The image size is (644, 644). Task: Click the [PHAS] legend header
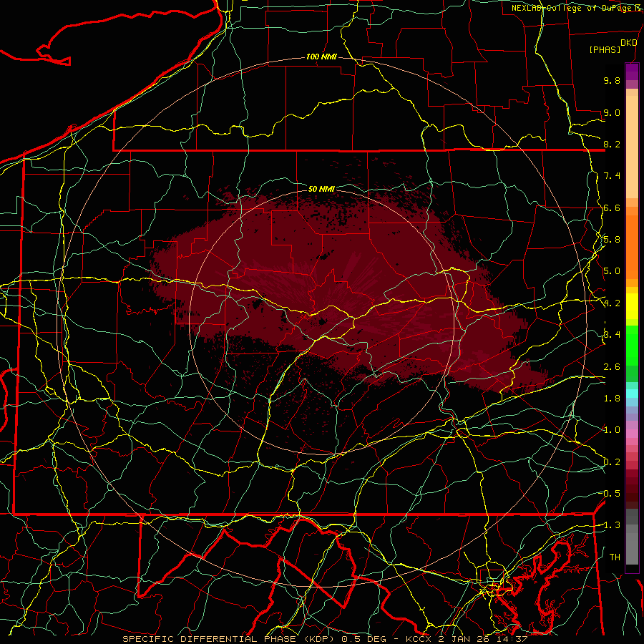click(605, 49)
